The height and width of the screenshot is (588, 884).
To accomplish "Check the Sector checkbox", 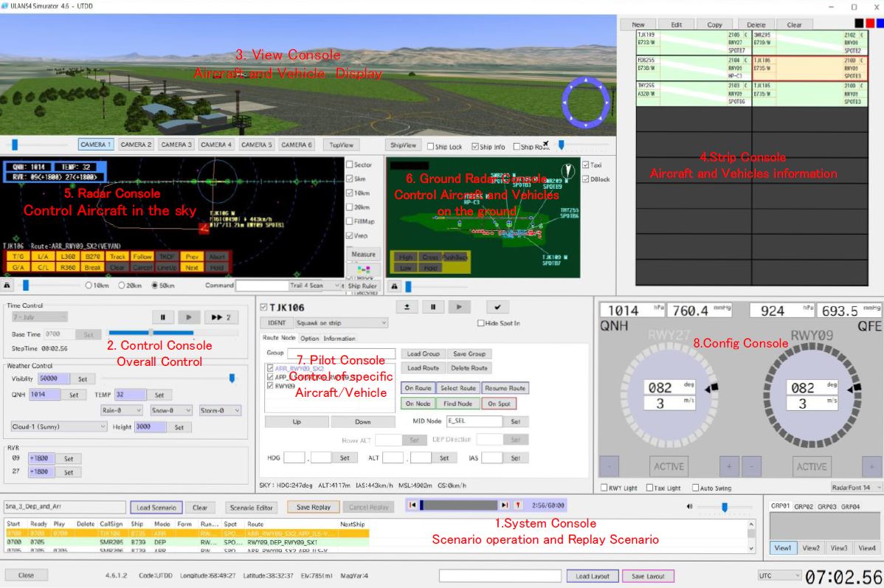I will (x=350, y=165).
